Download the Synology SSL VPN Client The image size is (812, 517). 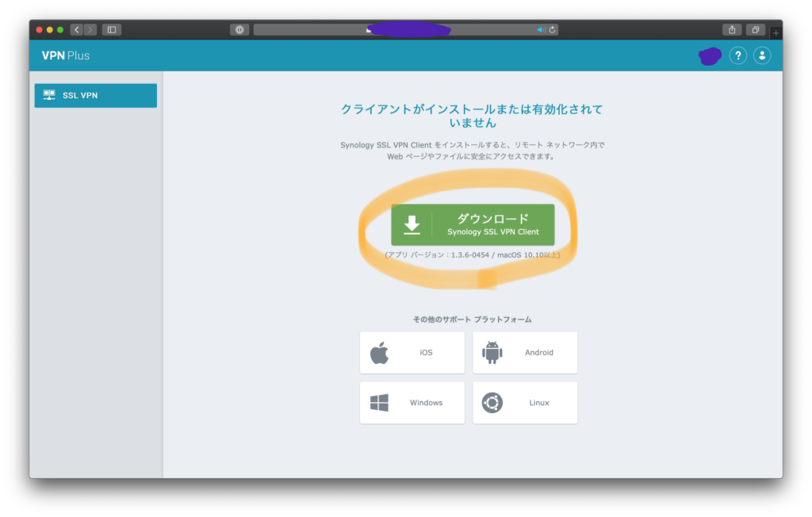coord(473,224)
